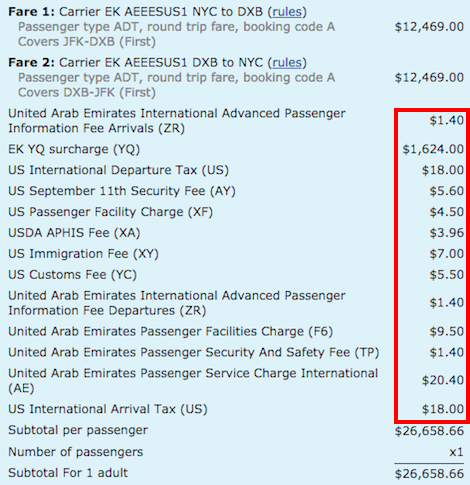Click UAE Passenger Facilities Charge (F6) row
470x485 pixels.
(235, 332)
